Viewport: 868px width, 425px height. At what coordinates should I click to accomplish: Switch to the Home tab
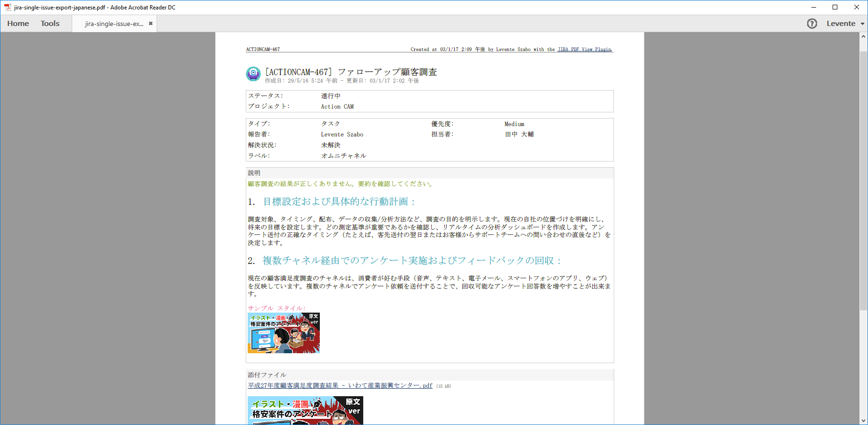[x=18, y=24]
